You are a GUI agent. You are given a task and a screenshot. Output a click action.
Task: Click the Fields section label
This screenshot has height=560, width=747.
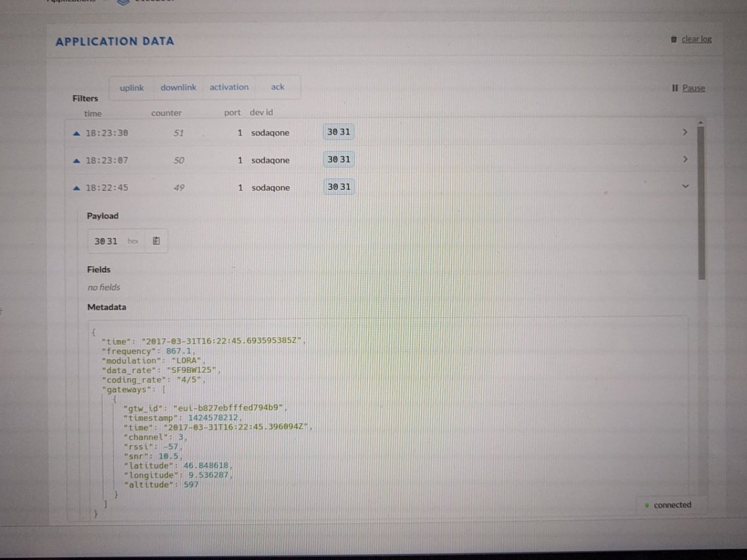99,269
